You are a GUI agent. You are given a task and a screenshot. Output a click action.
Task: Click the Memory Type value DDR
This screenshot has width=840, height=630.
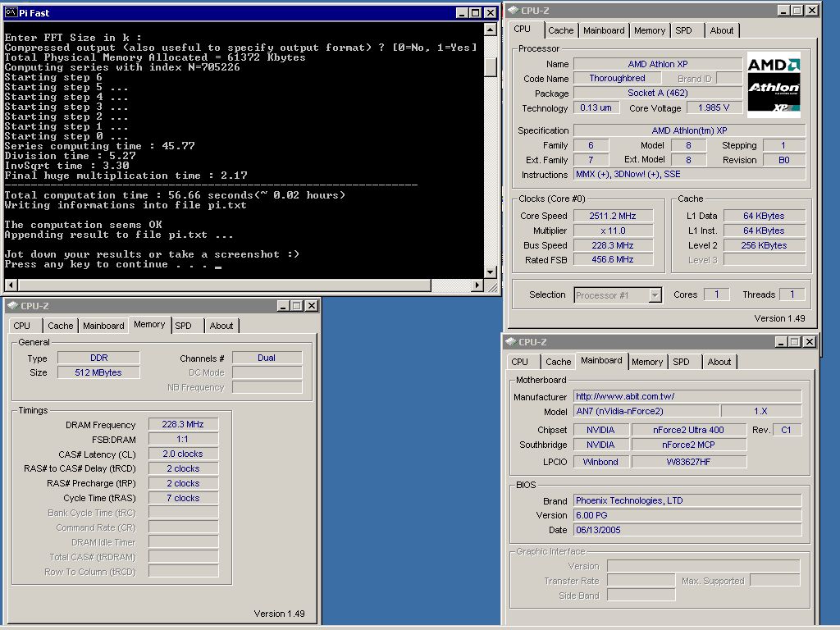[98, 358]
